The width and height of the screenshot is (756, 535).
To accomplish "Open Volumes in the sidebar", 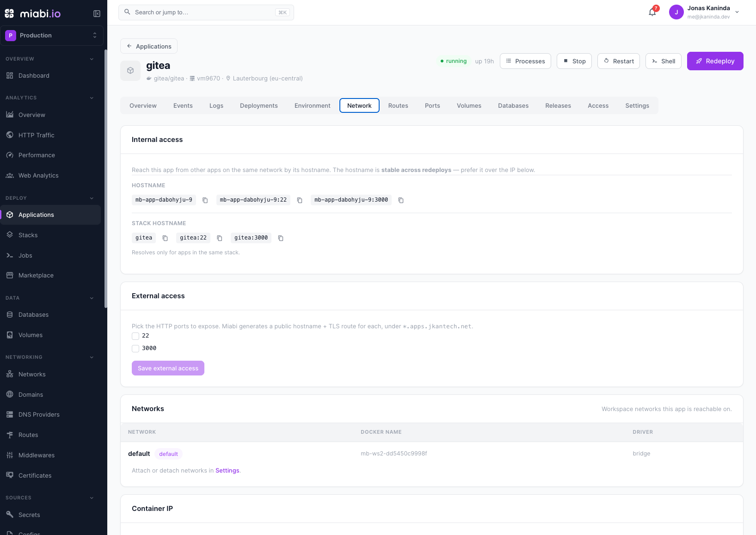I will (x=50, y=335).
